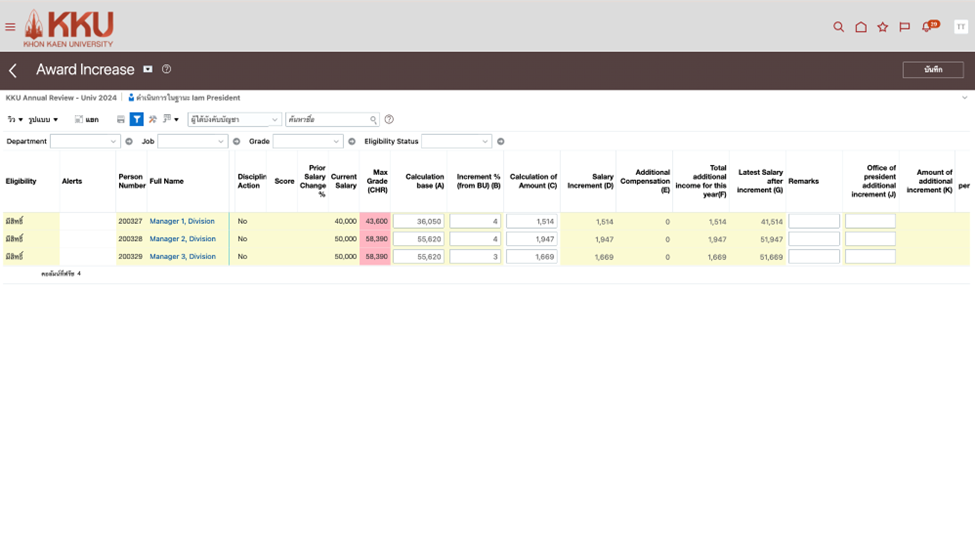Open the Grade filter dropdown
975x549 pixels.
coord(308,142)
